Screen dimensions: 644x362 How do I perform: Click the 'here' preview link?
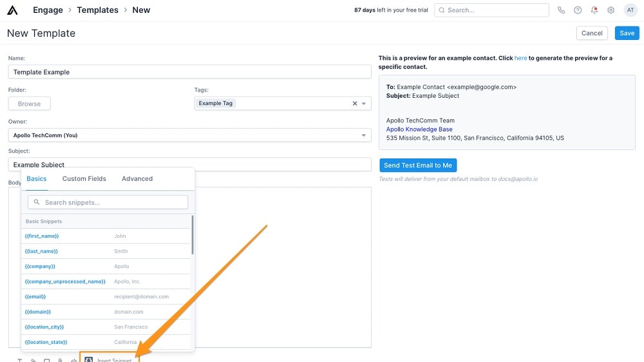[x=520, y=58]
